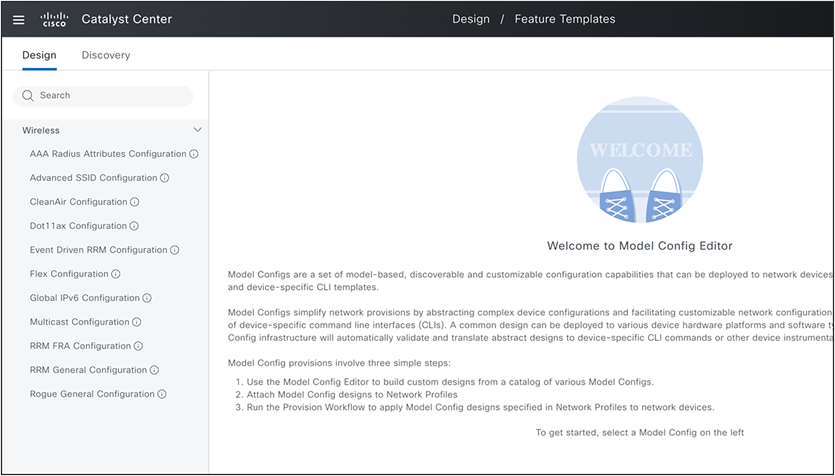The image size is (835, 476).
Task: Switch to the Design tab
Action: click(x=39, y=55)
